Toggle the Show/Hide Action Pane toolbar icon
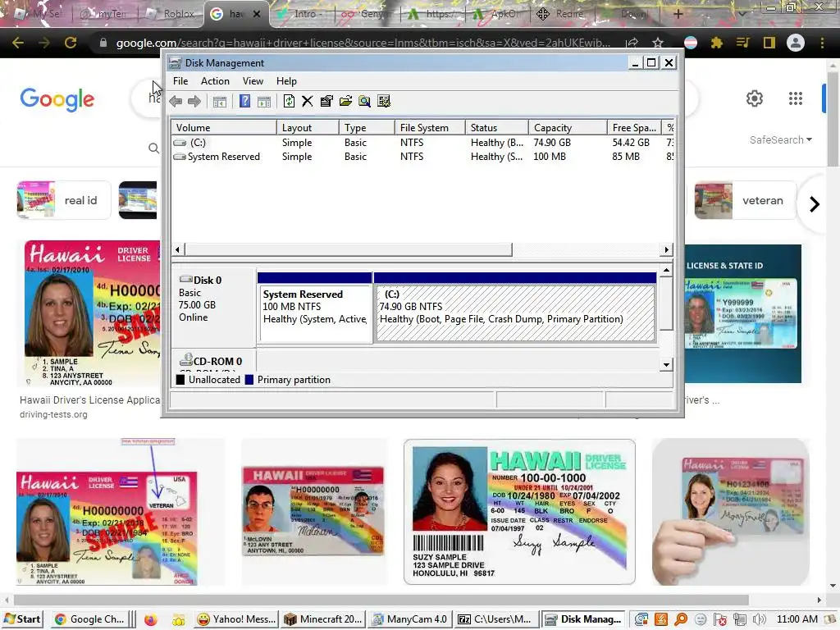 point(264,101)
